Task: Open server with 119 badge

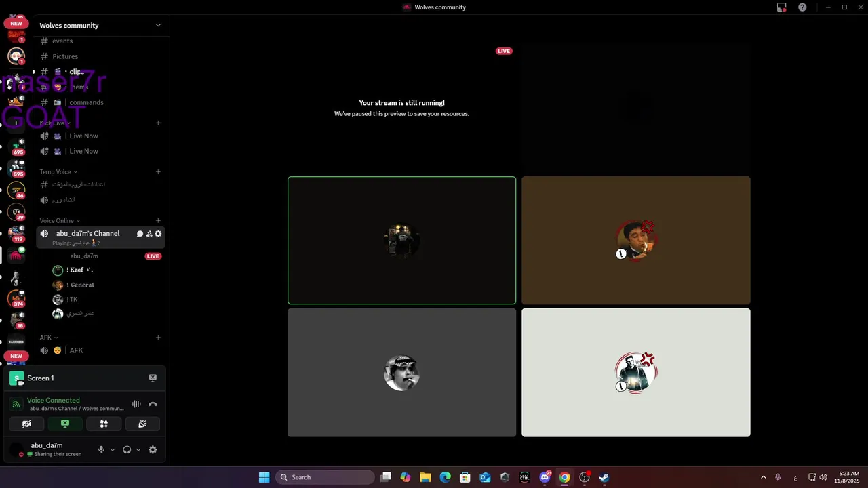Action: click(16, 234)
